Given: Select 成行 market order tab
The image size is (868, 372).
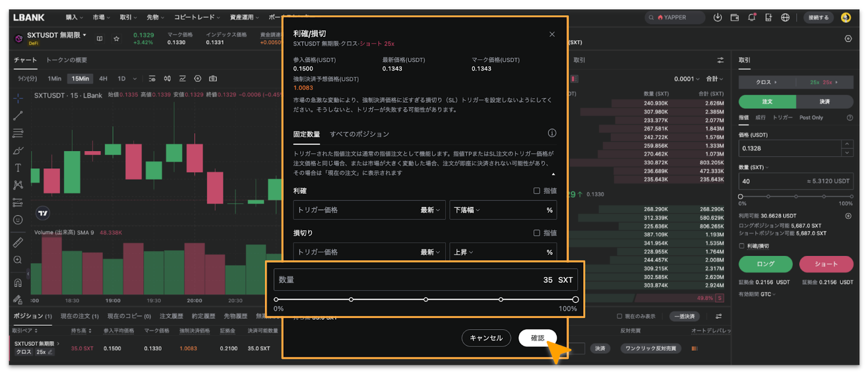Looking at the screenshot, I should click(x=761, y=118).
